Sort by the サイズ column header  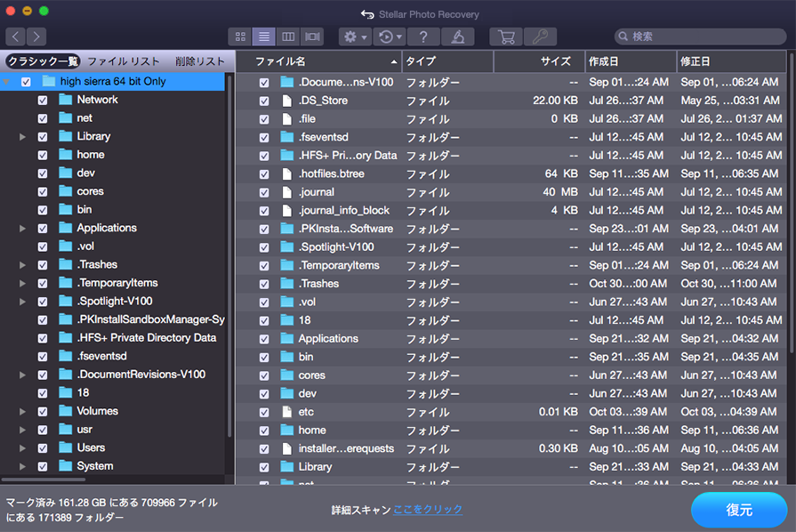click(539, 61)
